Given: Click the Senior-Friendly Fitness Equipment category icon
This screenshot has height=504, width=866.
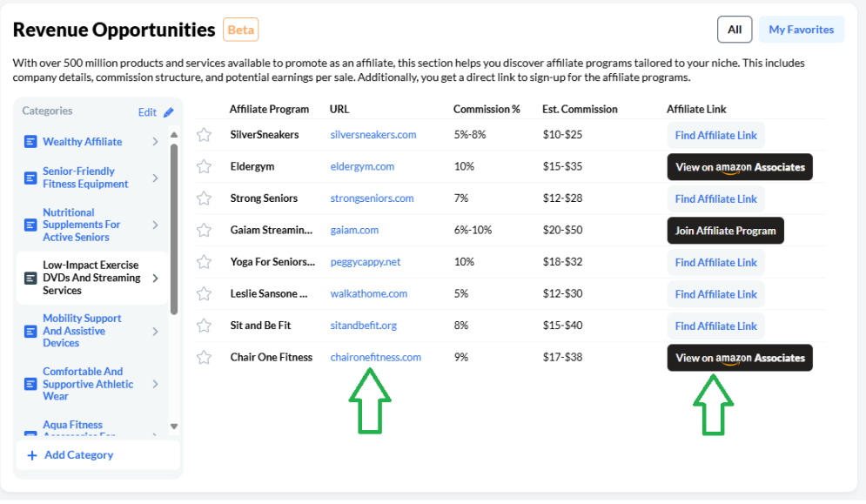Looking at the screenshot, I should tap(31, 178).
